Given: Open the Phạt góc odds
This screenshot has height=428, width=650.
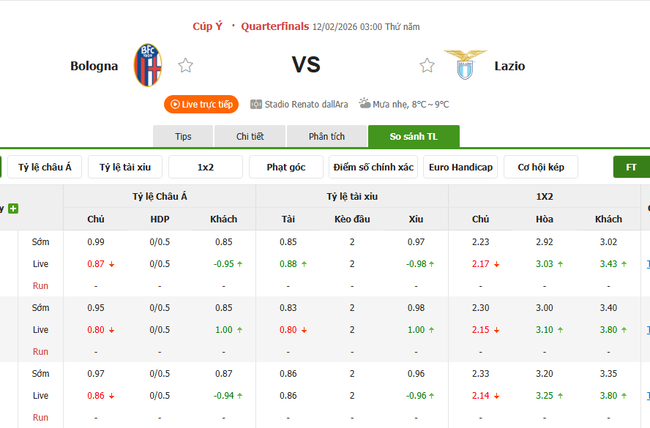Looking at the screenshot, I should click(286, 167).
